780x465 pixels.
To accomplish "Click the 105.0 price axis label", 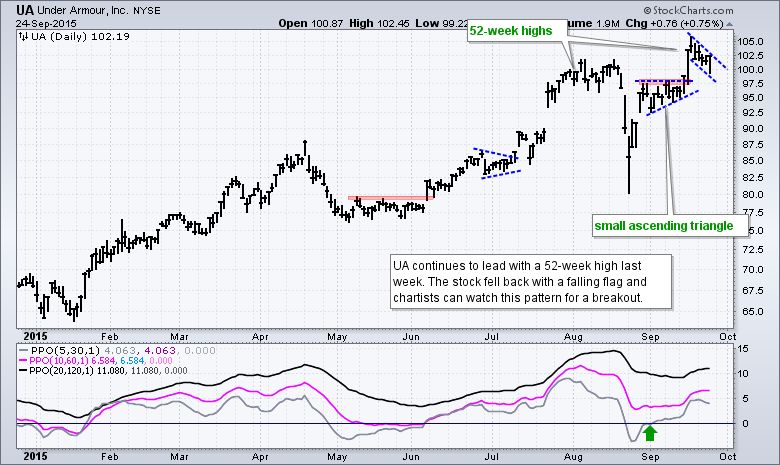I will coord(750,42).
